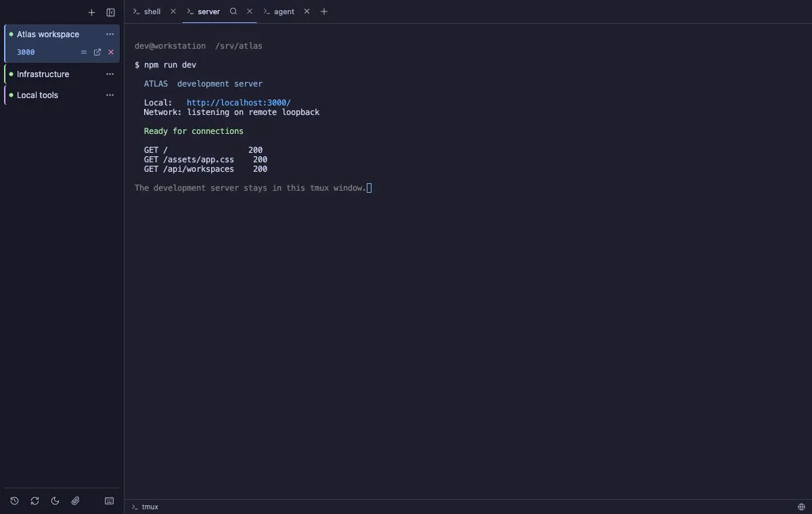The image size is (812, 514).
Task: Remove the 3000 port forward
Action: point(111,52)
